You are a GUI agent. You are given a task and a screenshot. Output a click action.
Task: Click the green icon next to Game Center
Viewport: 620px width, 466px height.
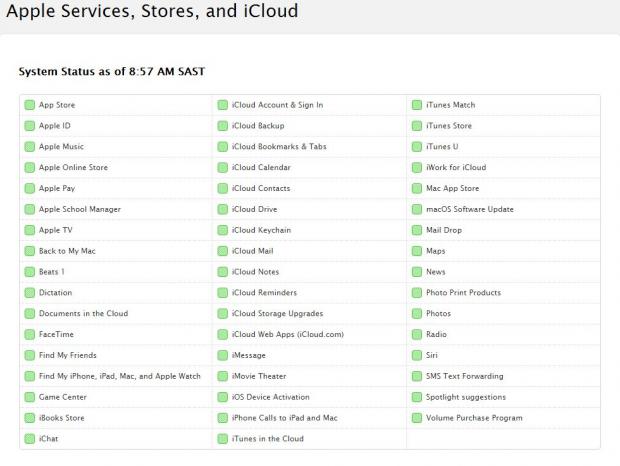click(x=30, y=397)
